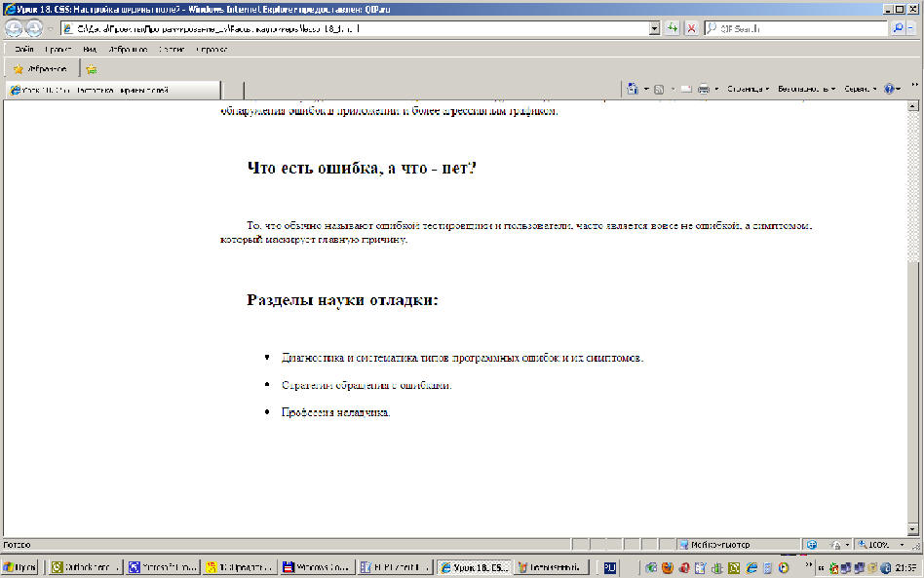Click the Home page icon
The image size is (924, 578).
pos(634,89)
